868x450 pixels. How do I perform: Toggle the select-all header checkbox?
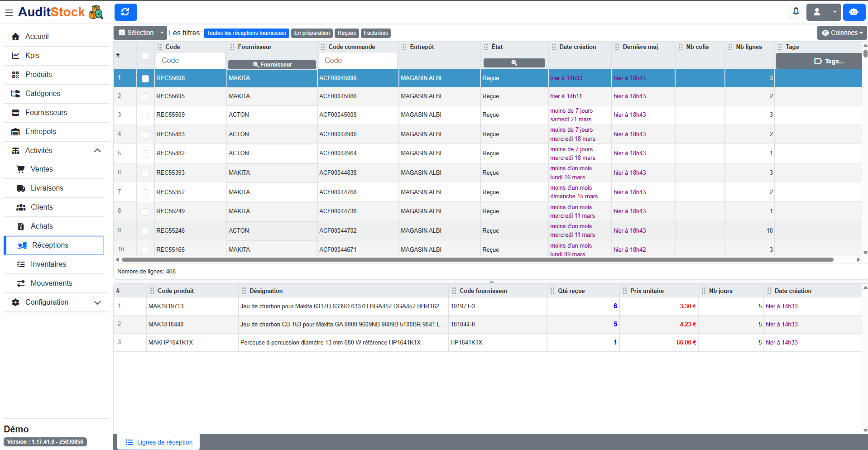pos(145,56)
